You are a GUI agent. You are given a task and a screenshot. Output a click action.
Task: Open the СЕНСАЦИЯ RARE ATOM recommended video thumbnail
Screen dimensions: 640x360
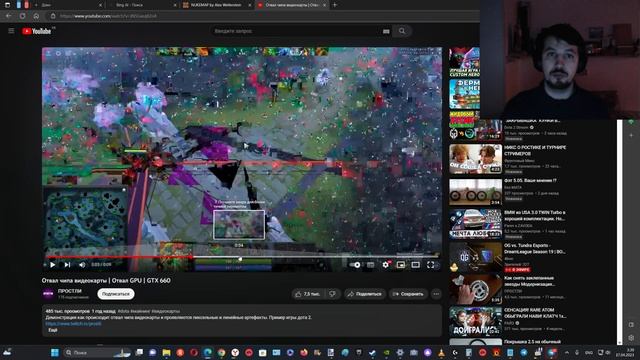point(476,321)
